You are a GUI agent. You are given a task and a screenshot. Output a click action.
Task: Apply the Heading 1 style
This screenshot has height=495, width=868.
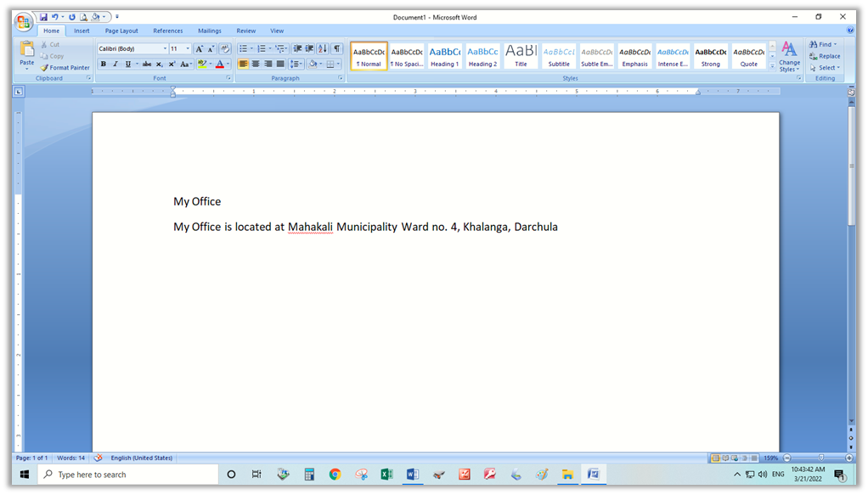click(x=444, y=57)
